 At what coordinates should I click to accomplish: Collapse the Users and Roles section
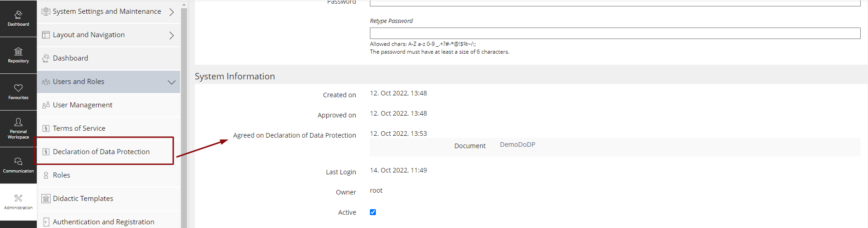click(x=171, y=82)
